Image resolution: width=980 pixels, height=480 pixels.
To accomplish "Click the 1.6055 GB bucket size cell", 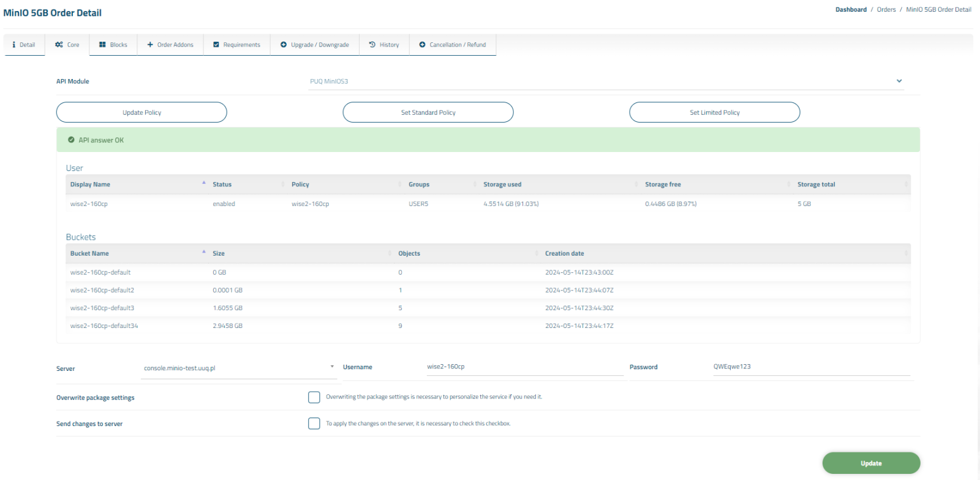I will pyautogui.click(x=227, y=308).
